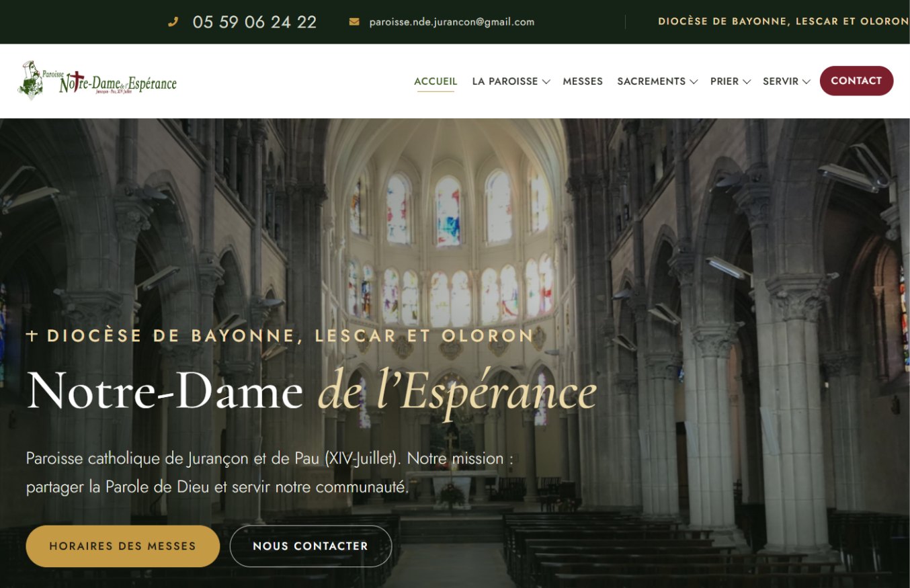Email paroisse.nde.jurancon@gmail.com
The height and width of the screenshot is (588, 910).
452,22
